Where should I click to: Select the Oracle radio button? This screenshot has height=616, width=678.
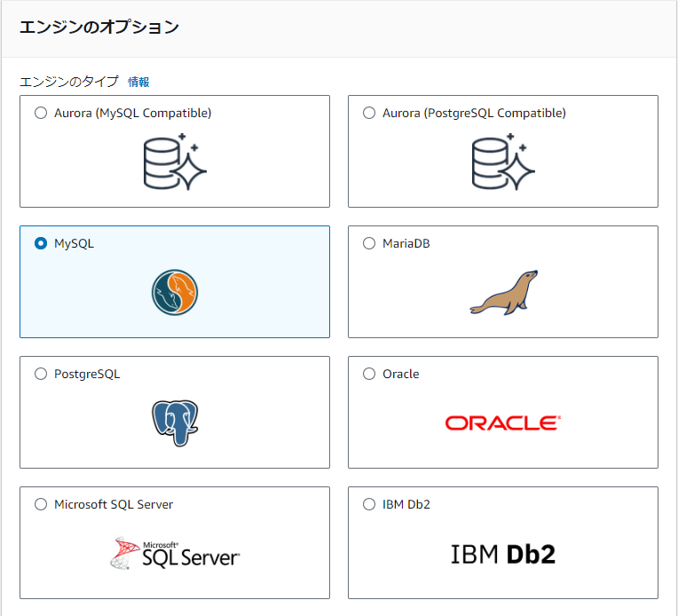point(369,374)
